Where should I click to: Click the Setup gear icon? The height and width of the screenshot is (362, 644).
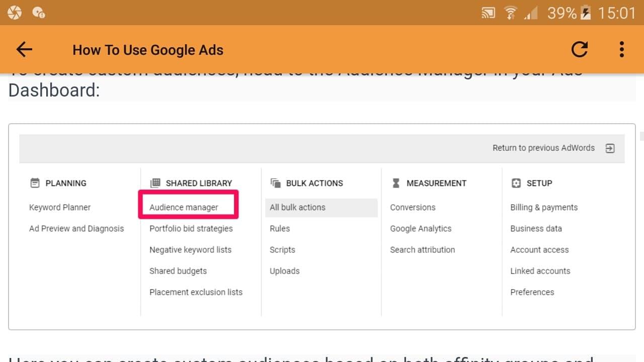[x=516, y=183]
